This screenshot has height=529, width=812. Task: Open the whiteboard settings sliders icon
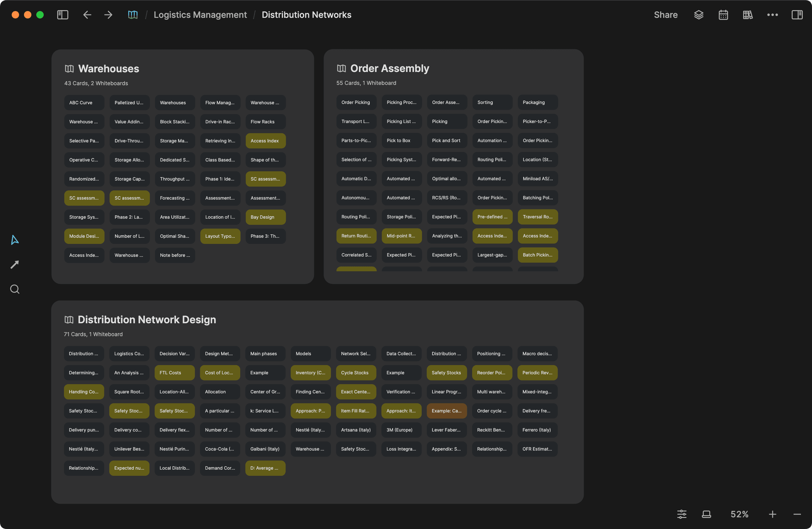coord(682,514)
